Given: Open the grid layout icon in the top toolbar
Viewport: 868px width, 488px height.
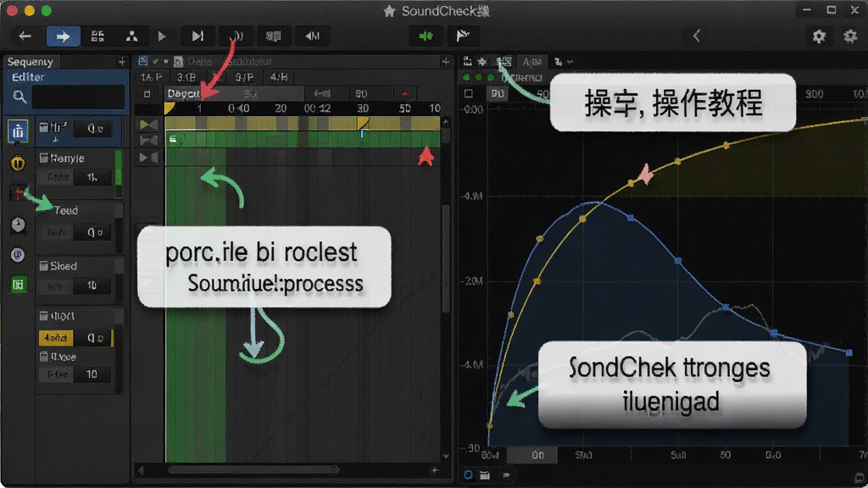Looking at the screenshot, I should [x=97, y=36].
